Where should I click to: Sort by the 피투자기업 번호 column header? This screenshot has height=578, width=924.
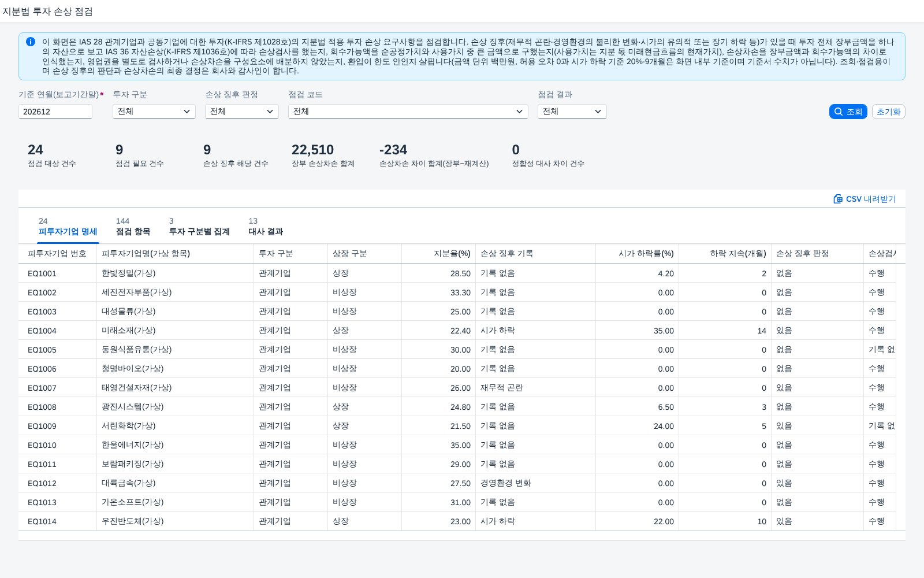[57, 254]
